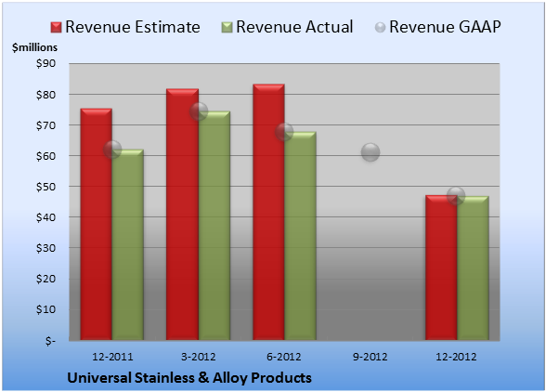Viewport: 546px width, 392px height.
Task: Click the $millions axis unit label
Action: pos(34,47)
